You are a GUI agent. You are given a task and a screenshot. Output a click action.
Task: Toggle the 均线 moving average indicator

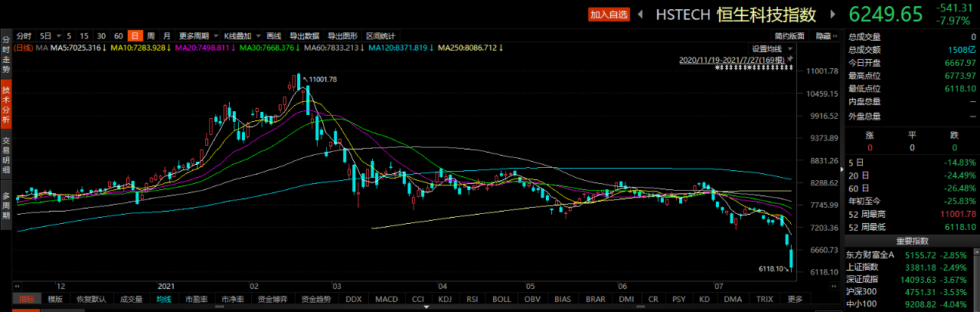coord(164,299)
